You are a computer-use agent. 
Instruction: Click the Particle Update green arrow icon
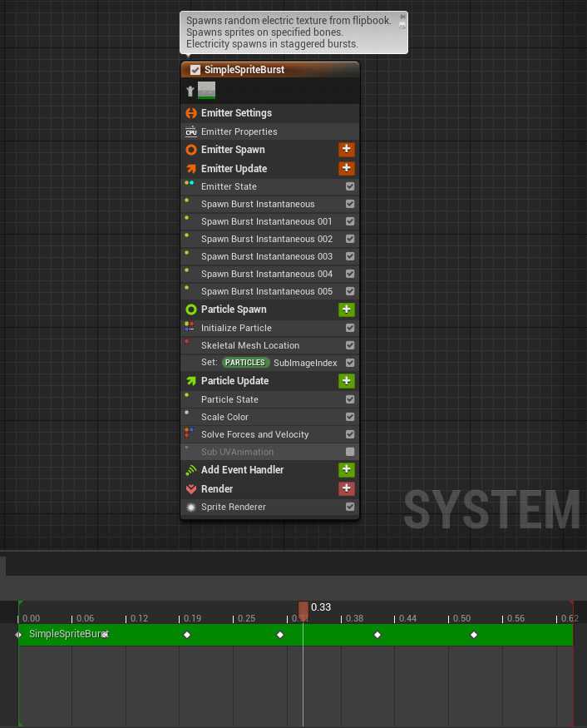click(191, 381)
